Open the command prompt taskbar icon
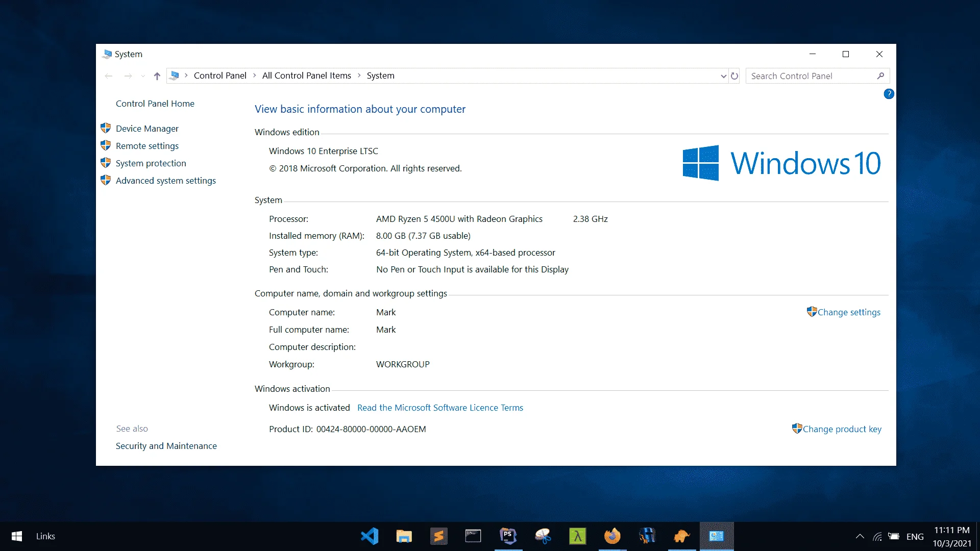The width and height of the screenshot is (980, 551). click(x=473, y=536)
